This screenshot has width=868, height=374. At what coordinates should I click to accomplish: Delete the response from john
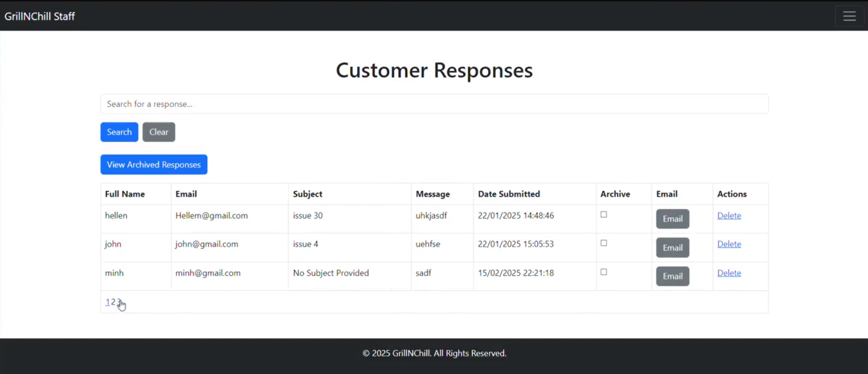pos(729,244)
